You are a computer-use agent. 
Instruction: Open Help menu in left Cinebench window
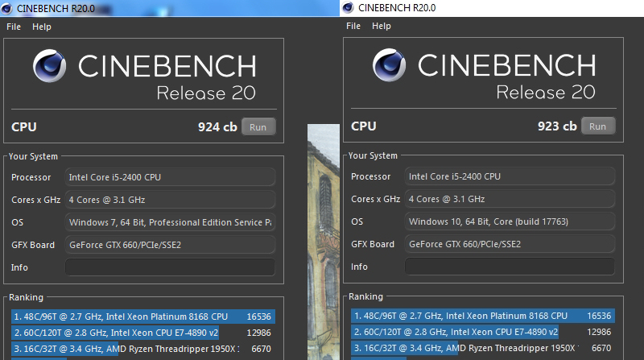click(42, 27)
